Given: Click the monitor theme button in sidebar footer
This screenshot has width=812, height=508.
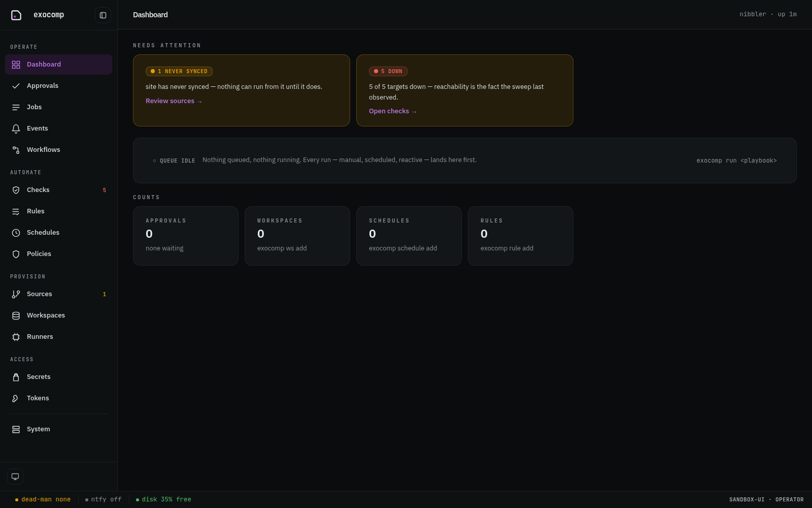Looking at the screenshot, I should click(15, 477).
